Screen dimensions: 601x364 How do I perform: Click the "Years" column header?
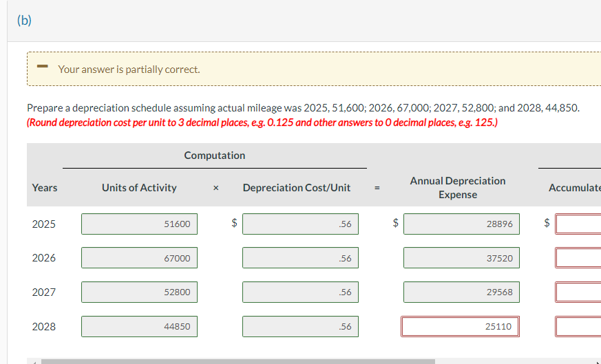pyautogui.click(x=45, y=188)
